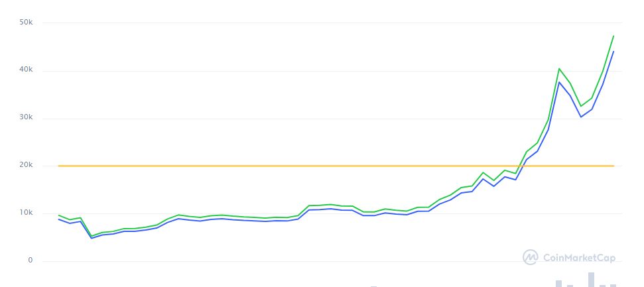Click the orange horizontal line at 20k
This screenshot has height=287, width=644.
point(332,166)
